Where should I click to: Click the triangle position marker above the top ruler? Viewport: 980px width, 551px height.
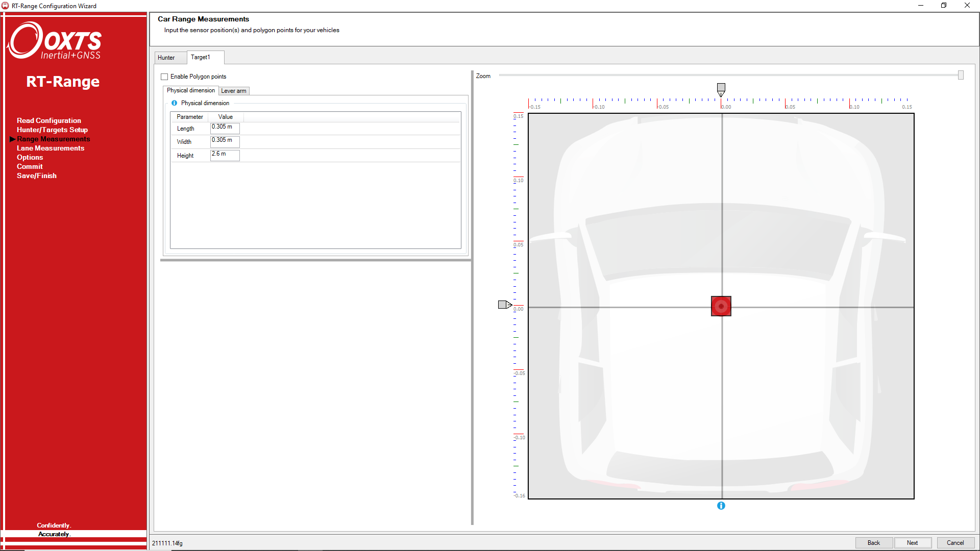[x=721, y=88]
